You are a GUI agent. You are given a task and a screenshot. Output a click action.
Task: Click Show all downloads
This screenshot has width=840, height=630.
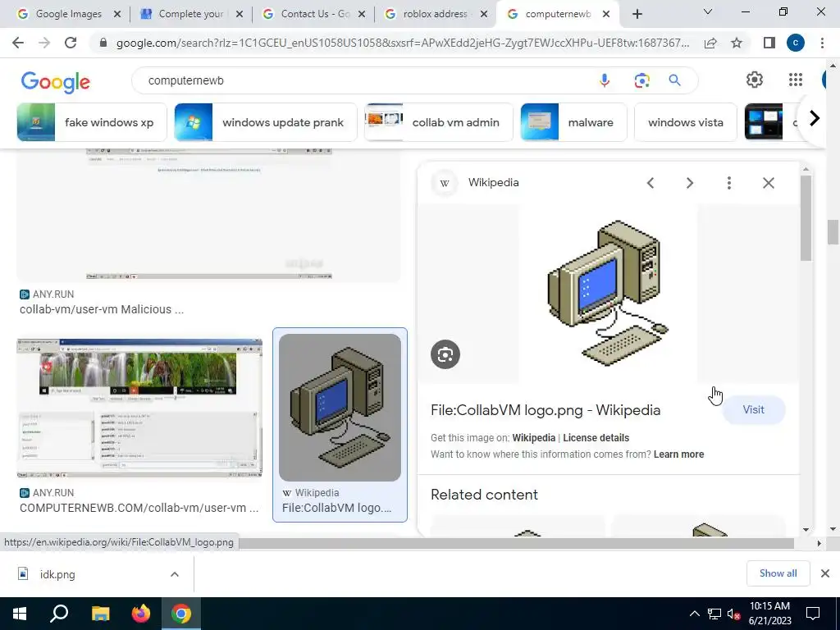[778, 573]
